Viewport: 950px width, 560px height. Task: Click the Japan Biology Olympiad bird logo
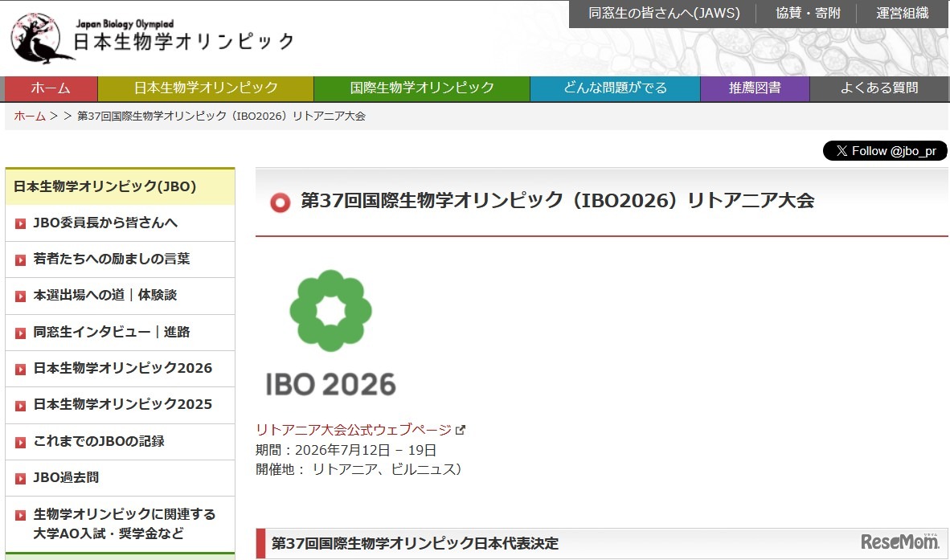(42, 39)
